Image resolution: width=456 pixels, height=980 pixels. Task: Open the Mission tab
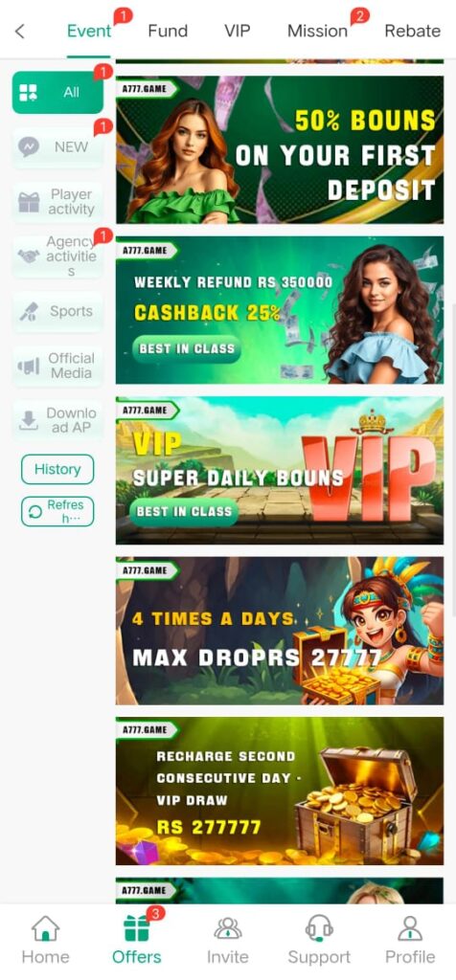[317, 31]
